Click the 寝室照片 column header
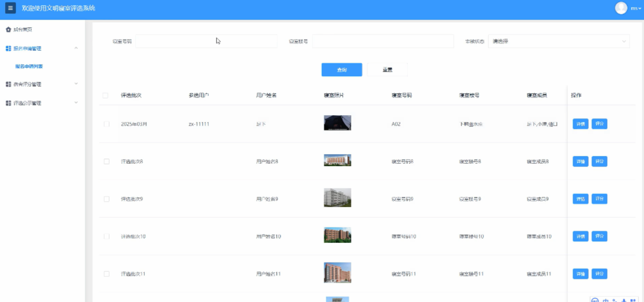The width and height of the screenshot is (644, 302). coord(334,96)
